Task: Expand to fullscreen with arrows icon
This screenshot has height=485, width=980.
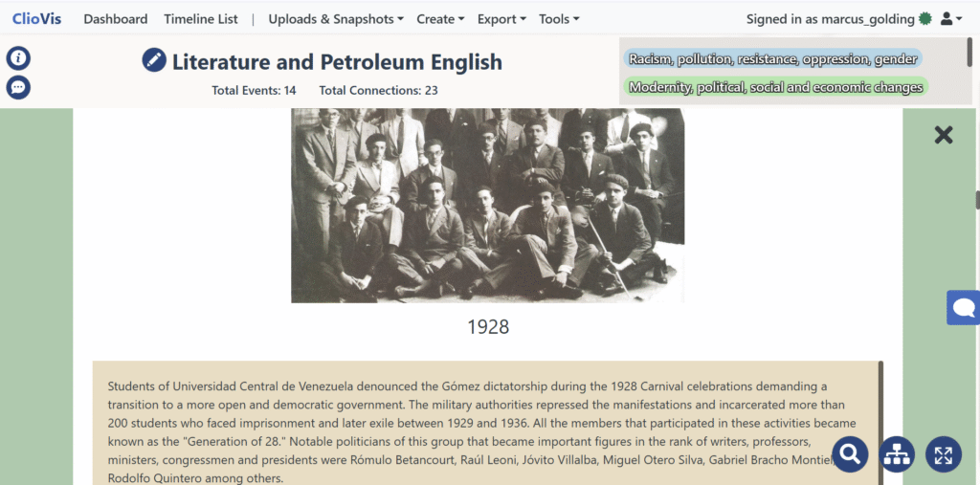Action: (944, 453)
